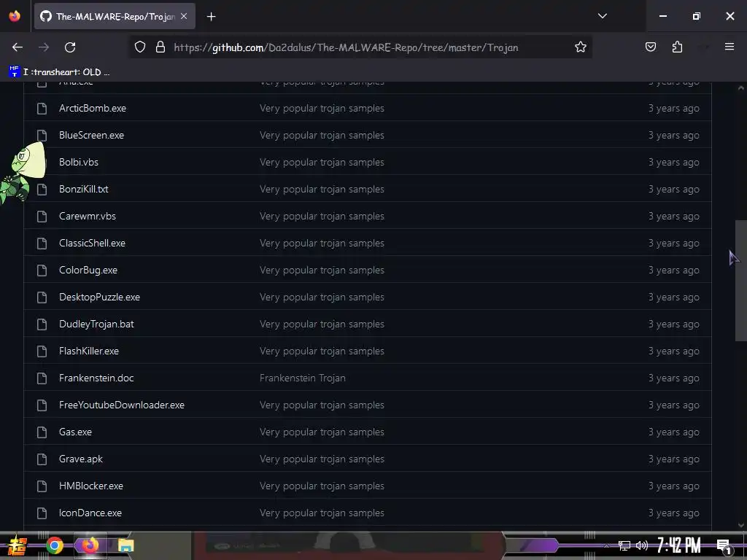This screenshot has width=747, height=560.
Task: Close the The-MALWARE-Repo tab
Action: [x=184, y=16]
